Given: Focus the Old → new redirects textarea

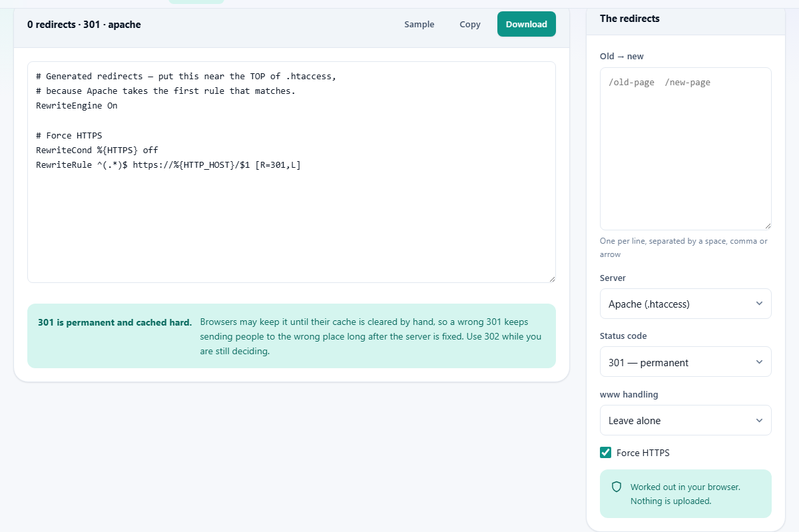Looking at the screenshot, I should coord(686,148).
